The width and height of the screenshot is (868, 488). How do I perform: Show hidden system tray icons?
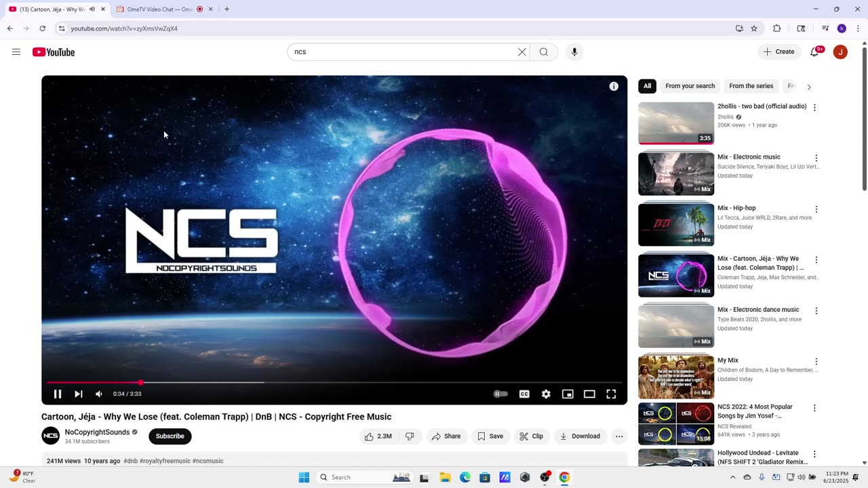[x=732, y=477]
